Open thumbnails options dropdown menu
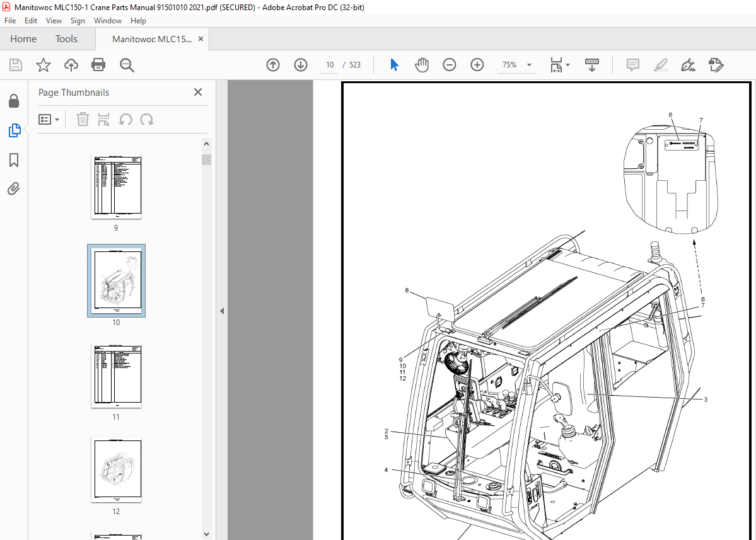The width and height of the screenshot is (756, 540). pos(49,119)
